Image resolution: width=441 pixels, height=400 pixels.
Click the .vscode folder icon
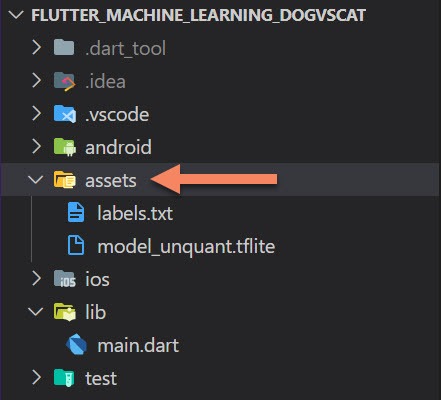tap(65, 114)
